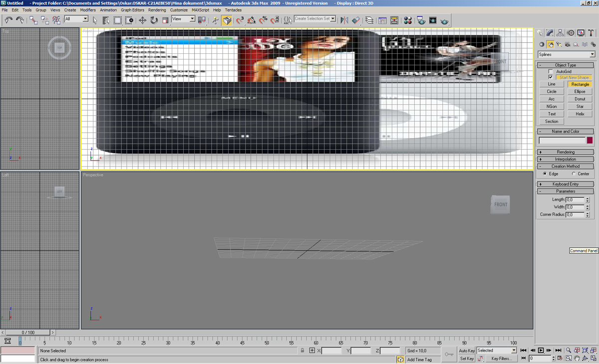Toggle the Auto Key button

[x=467, y=351]
